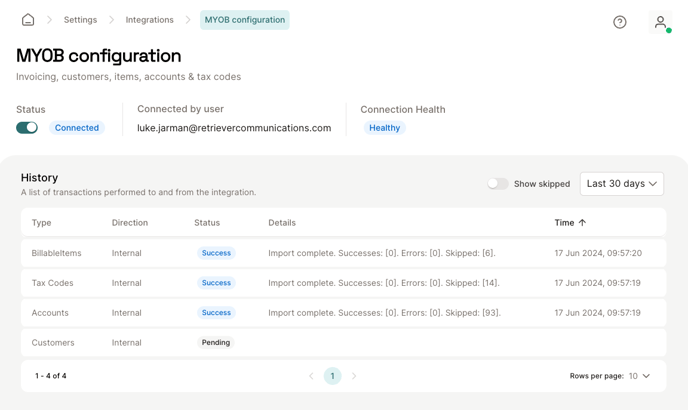Click the Time column sort arrow
Image resolution: width=688 pixels, height=410 pixels.
tap(582, 223)
